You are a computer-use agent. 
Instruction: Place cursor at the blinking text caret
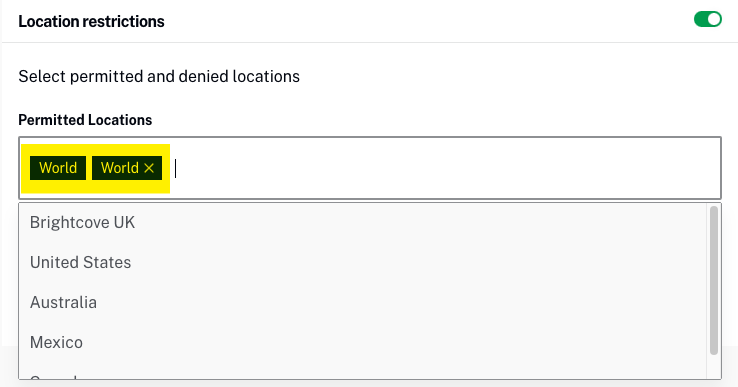(176, 168)
